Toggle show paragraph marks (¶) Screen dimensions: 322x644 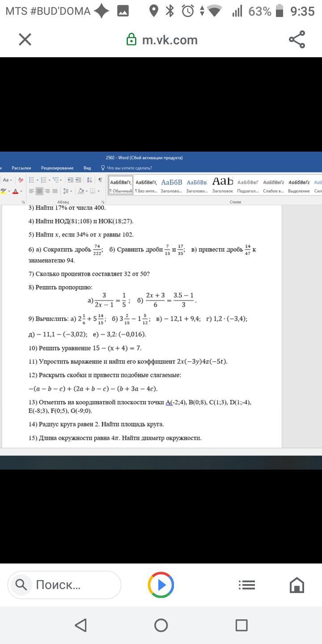[x=100, y=180]
